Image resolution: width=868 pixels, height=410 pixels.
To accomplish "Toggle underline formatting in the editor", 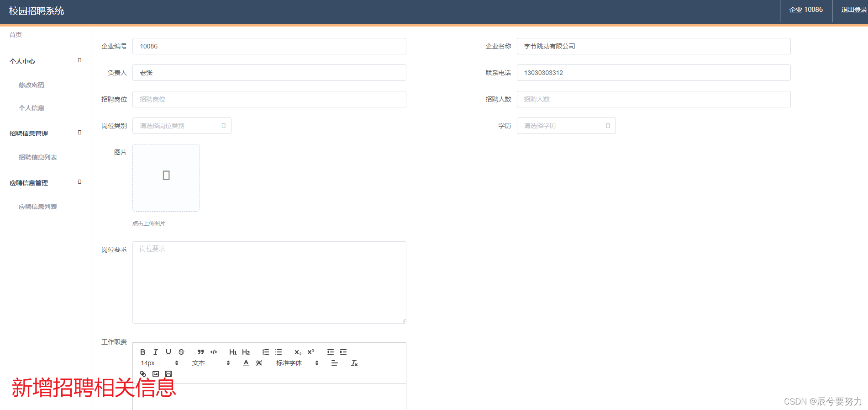I will pyautogui.click(x=168, y=352).
